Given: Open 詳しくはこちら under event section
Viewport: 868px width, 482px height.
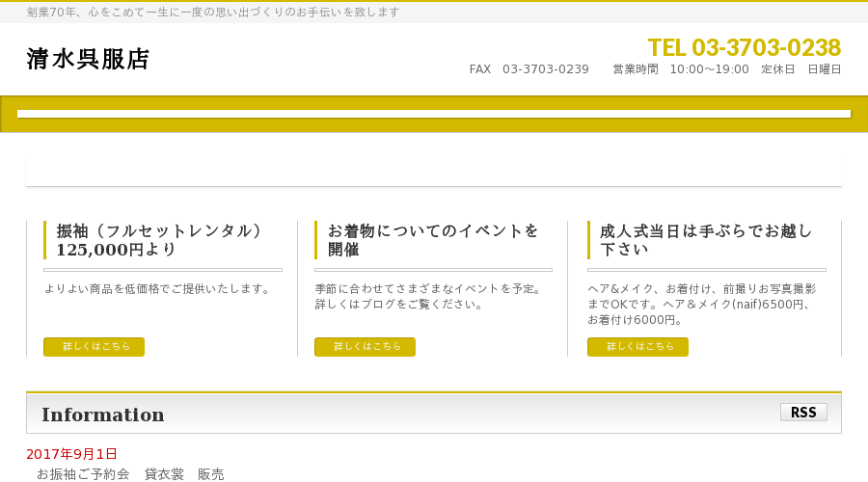Looking at the screenshot, I should click(365, 347).
